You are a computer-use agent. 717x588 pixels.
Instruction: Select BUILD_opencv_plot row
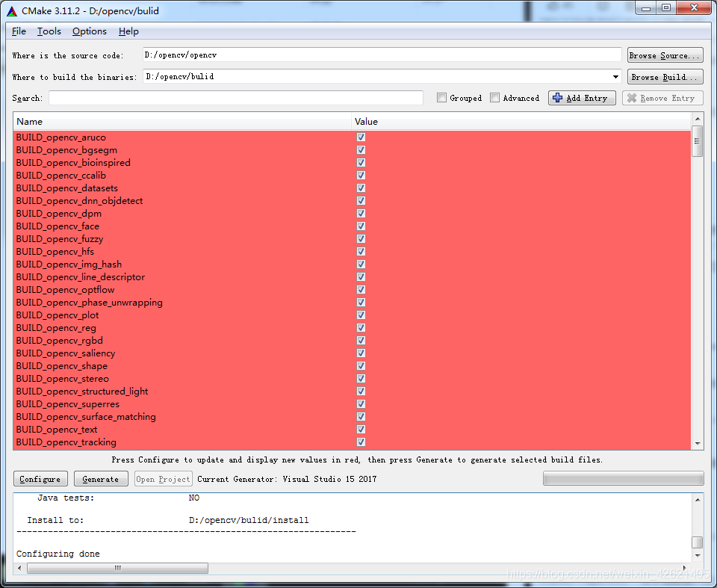352,315
